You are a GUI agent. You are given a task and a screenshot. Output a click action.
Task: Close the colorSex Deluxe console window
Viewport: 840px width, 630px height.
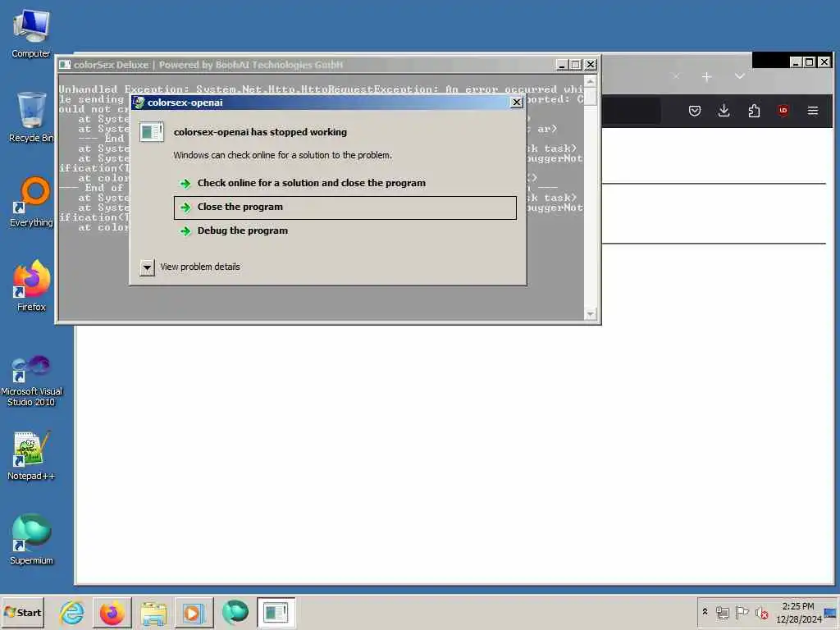[x=591, y=65]
